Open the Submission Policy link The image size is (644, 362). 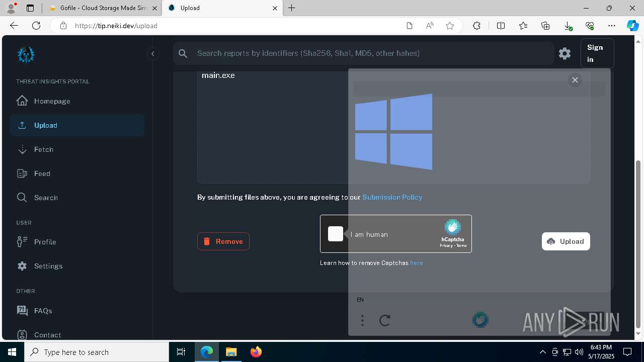click(x=392, y=197)
